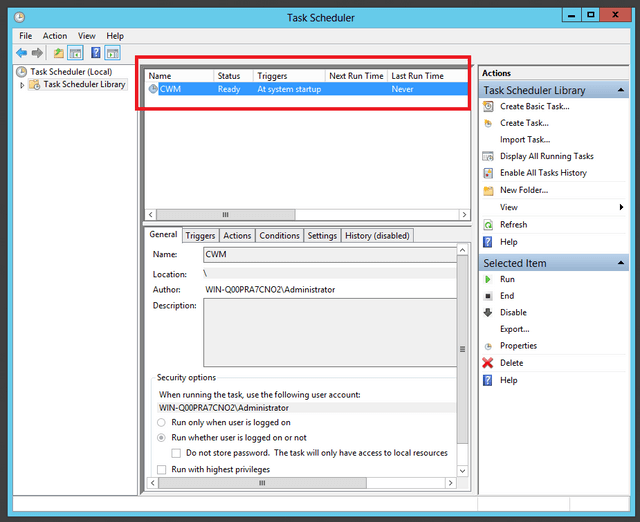This screenshot has width=640, height=522.
Task: Click the Up one level folder icon
Action: point(59,53)
